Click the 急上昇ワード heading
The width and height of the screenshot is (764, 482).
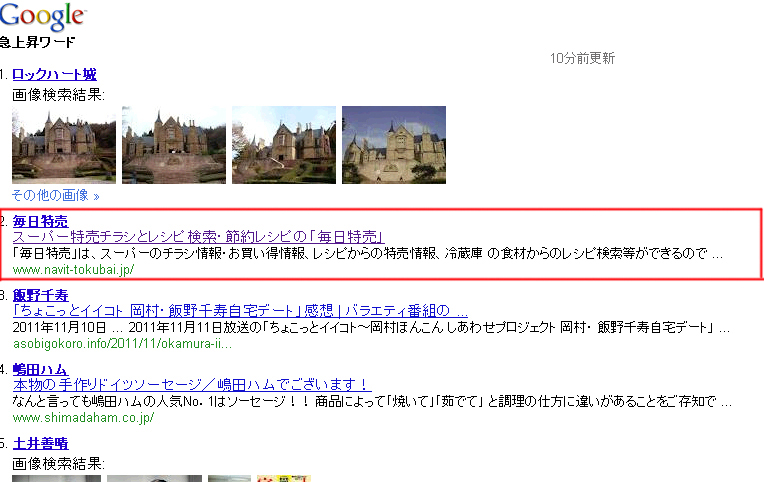point(38,42)
